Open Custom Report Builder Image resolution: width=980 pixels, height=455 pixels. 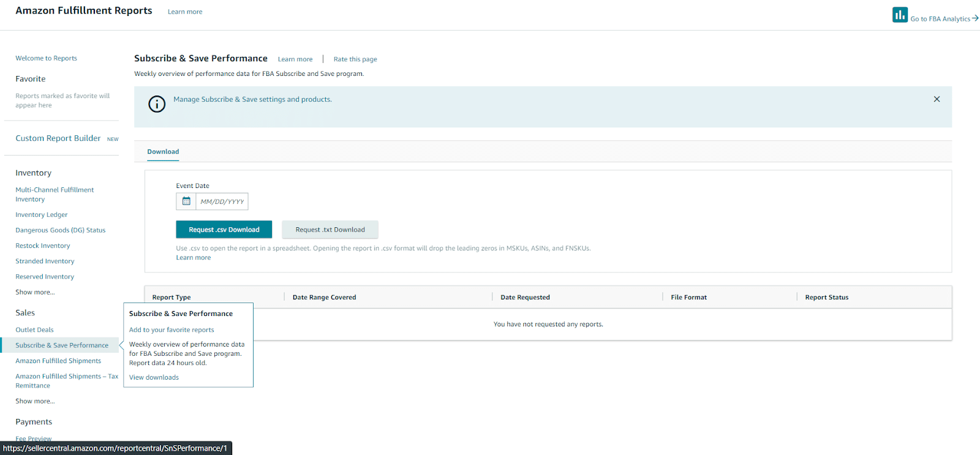[x=58, y=138]
